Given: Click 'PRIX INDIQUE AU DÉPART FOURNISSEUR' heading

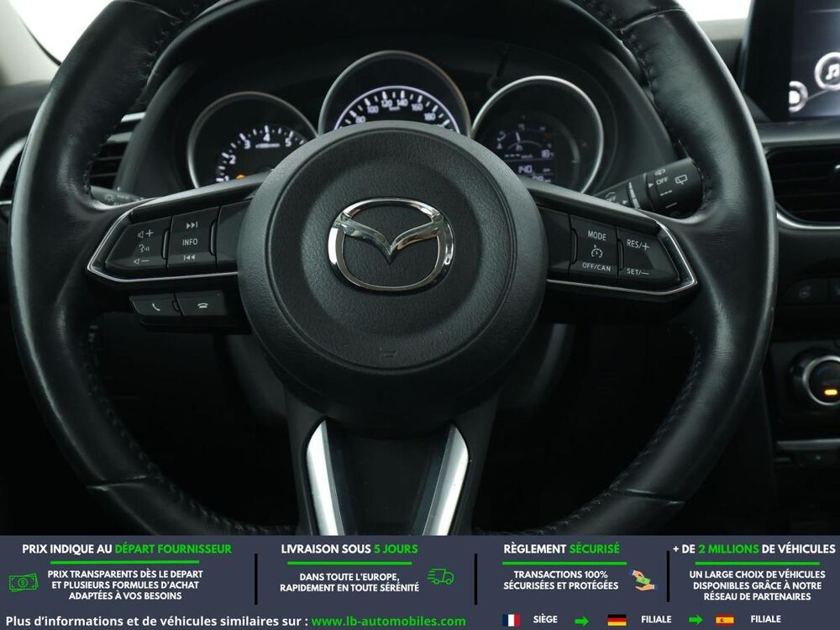Looking at the screenshot, I should coord(127,549).
